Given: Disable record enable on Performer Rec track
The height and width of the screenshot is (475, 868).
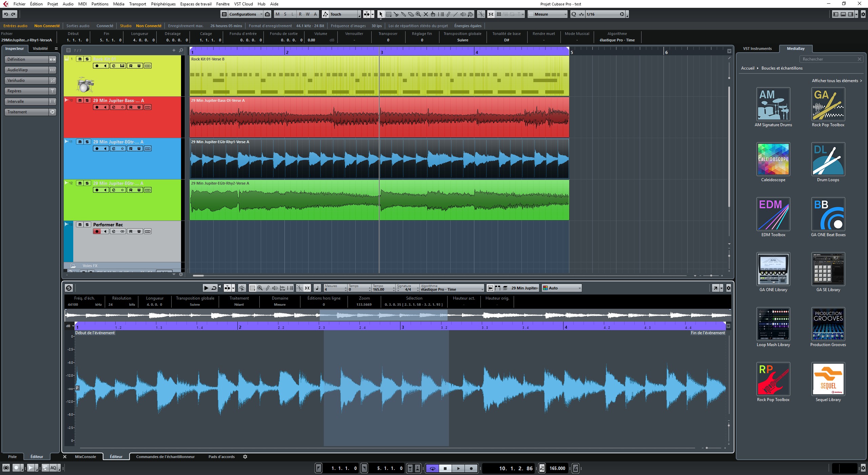Looking at the screenshot, I should point(97,231).
